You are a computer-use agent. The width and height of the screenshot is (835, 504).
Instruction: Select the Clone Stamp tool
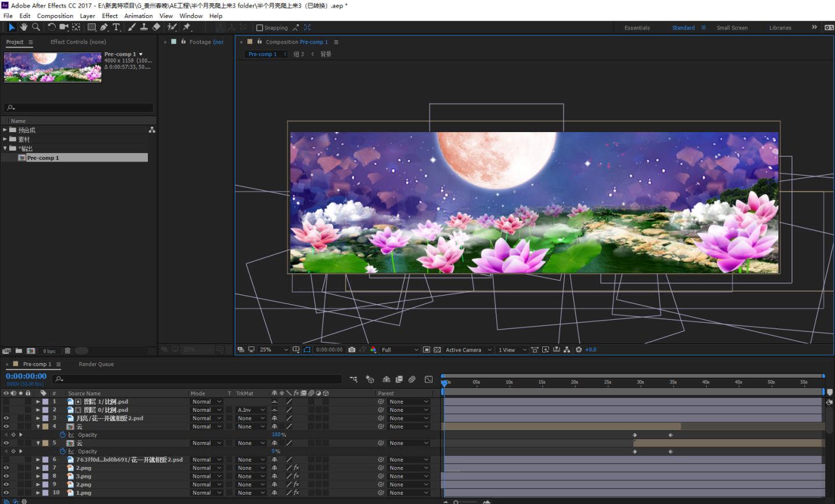(144, 27)
